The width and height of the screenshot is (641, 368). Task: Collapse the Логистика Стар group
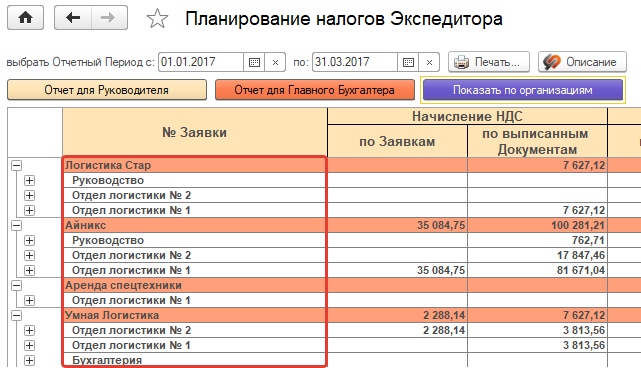16,166
